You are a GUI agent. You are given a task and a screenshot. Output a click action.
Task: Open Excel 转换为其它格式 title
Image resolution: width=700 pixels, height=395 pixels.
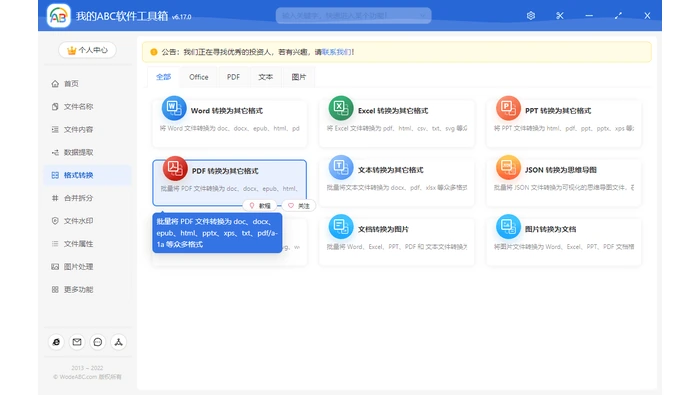[393, 111]
